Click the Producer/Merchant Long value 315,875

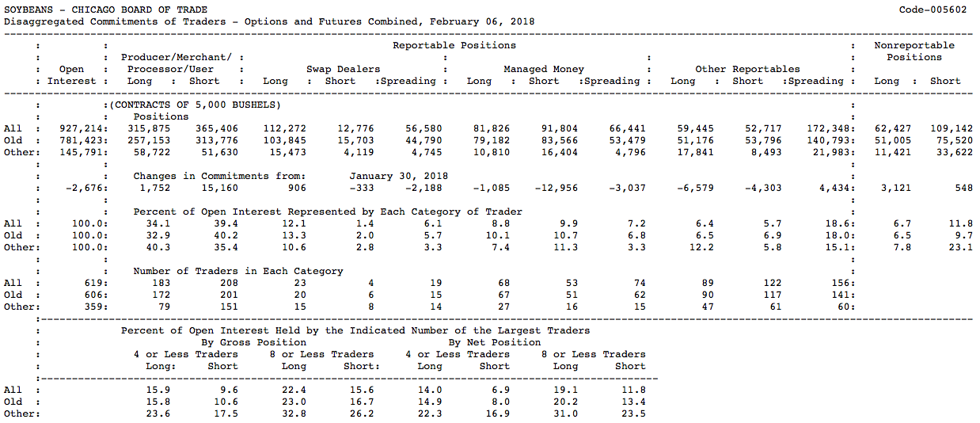point(150,128)
